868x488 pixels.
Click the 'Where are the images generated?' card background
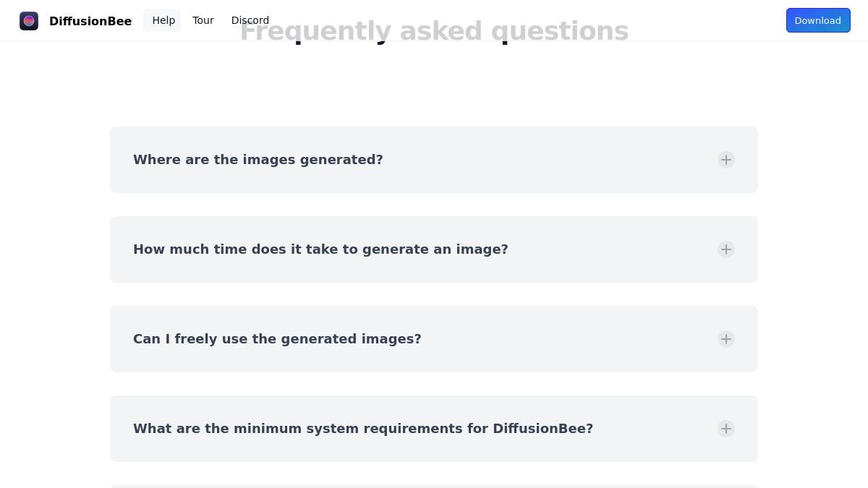(434, 160)
